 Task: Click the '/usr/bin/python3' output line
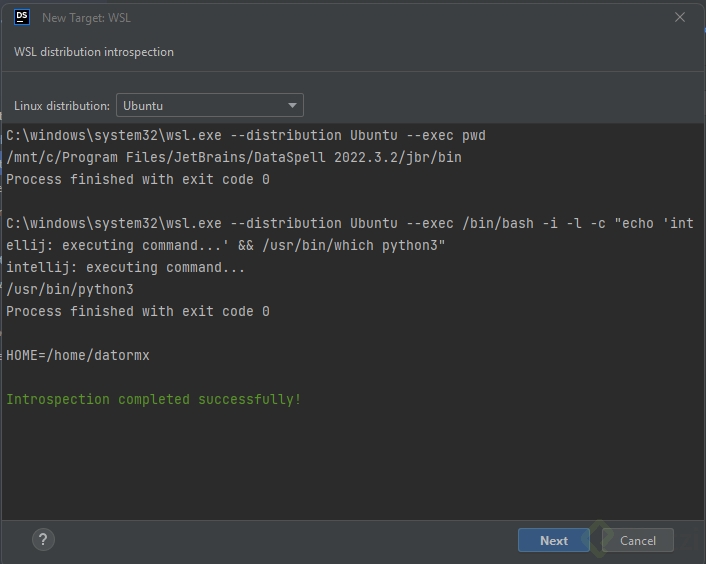pos(70,289)
